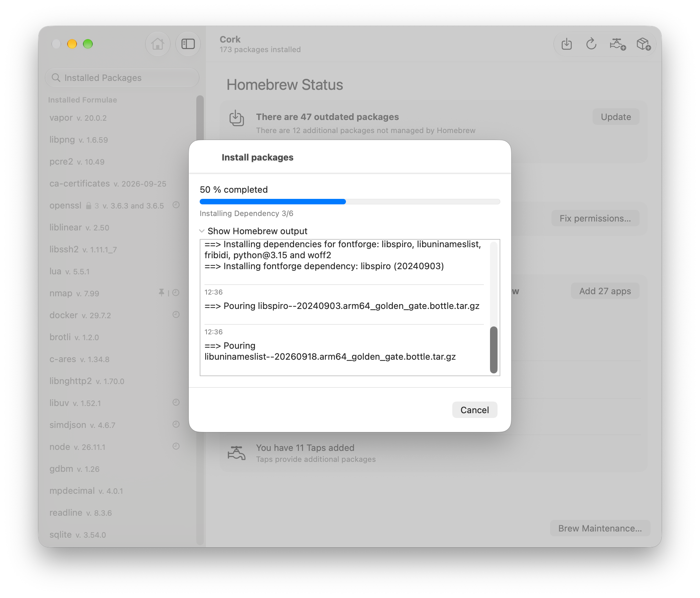Image resolution: width=700 pixels, height=598 pixels.
Task: Refresh packages with the circular arrow icon
Action: click(x=591, y=44)
